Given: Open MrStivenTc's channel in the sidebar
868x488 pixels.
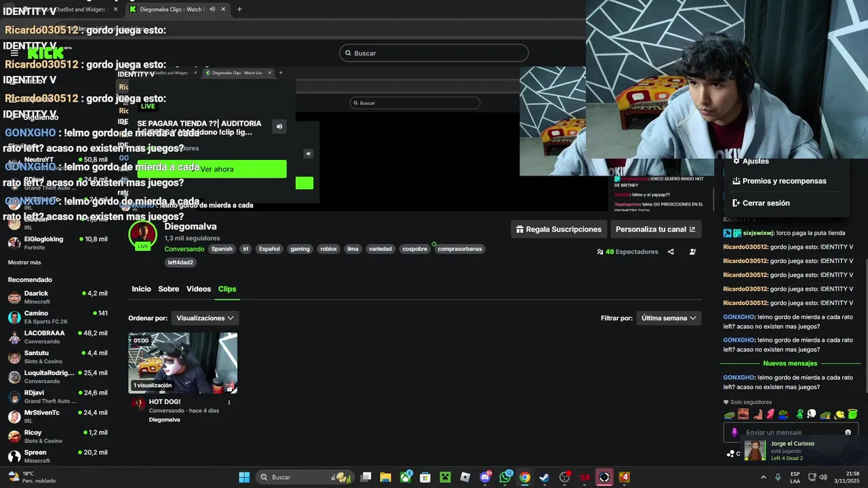Looking at the screenshot, I should (58, 416).
